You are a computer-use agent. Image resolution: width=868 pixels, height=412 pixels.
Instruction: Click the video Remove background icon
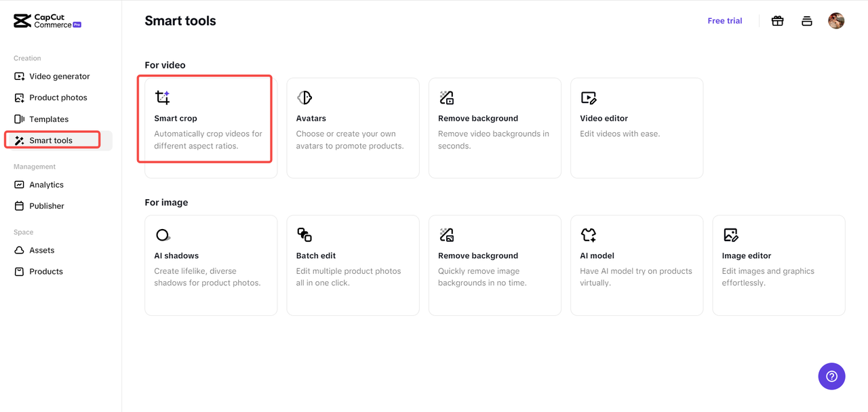click(446, 98)
